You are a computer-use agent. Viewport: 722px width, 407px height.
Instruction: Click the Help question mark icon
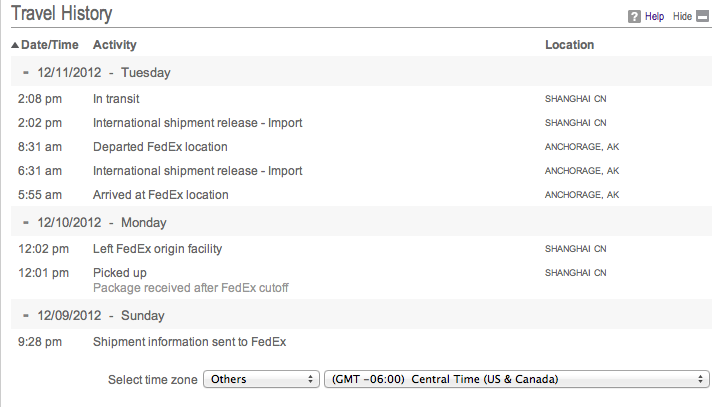tap(634, 17)
